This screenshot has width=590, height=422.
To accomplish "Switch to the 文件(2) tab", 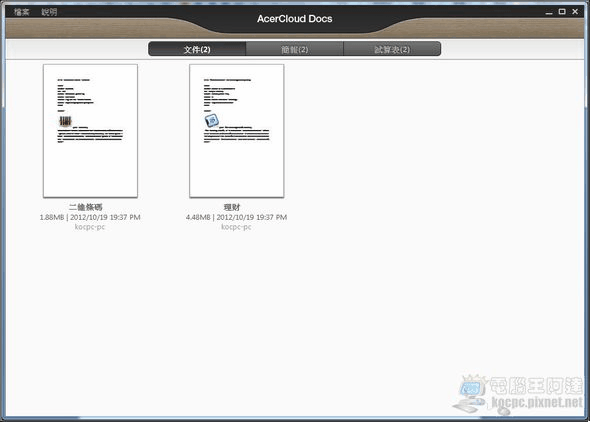I will (197, 49).
